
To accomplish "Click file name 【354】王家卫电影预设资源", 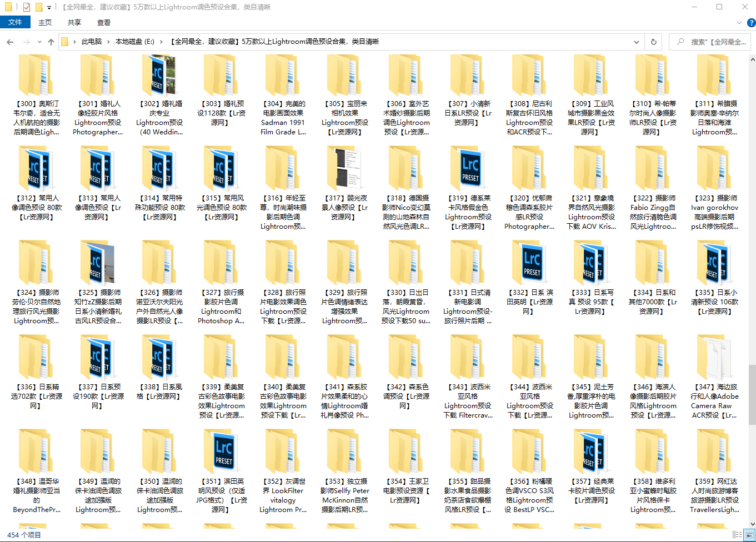I will pyautogui.click(x=406, y=490).
